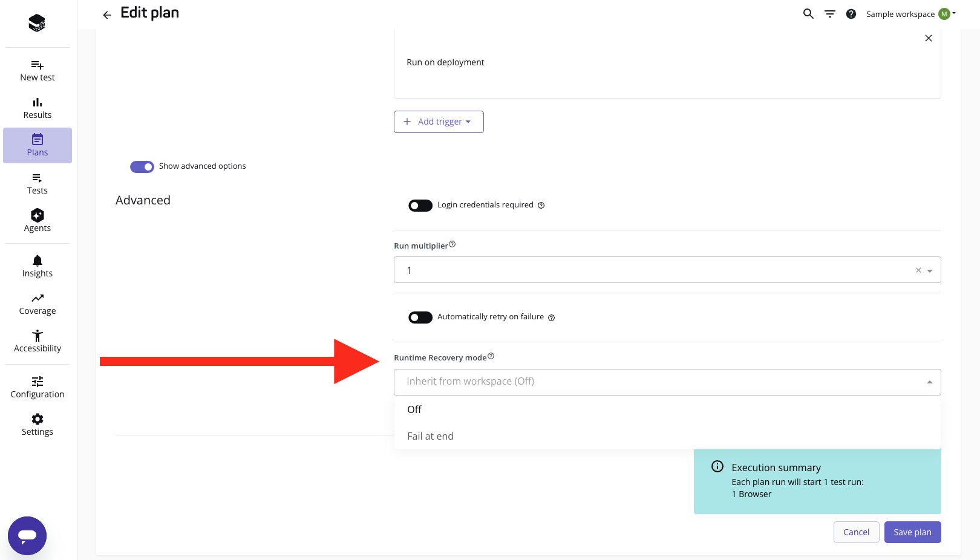Go to Accessibility section
The height and width of the screenshot is (560, 980).
point(37,340)
